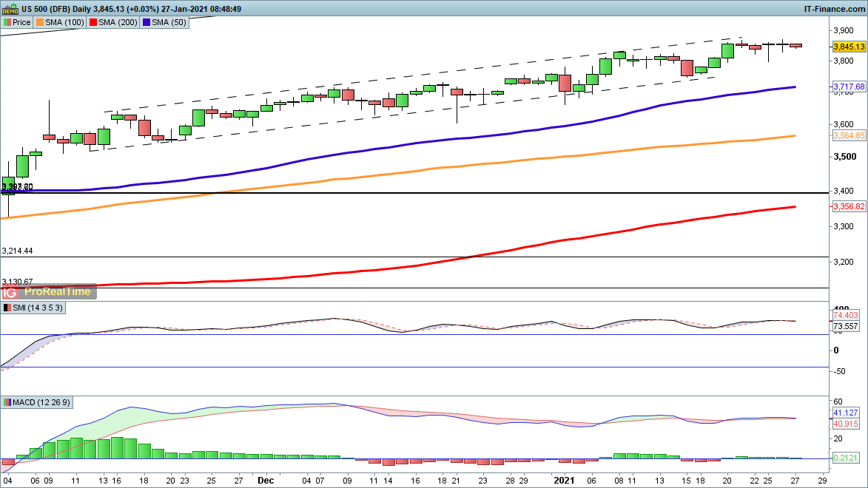Open the SMA (50) indicator label
Viewport: 868px width, 488px height.
[167, 22]
